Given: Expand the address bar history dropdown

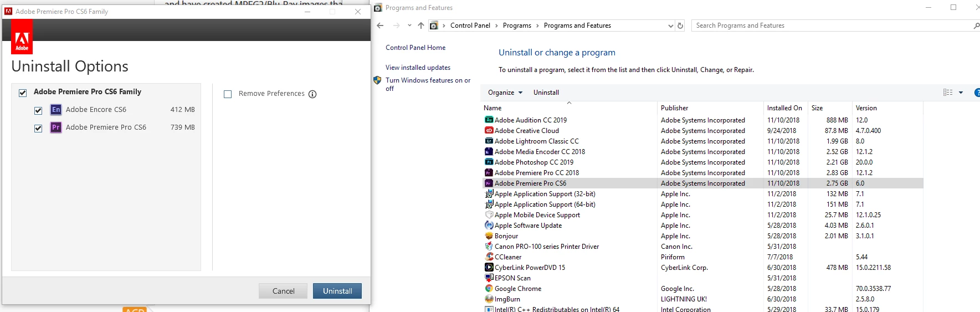Looking at the screenshot, I should click(671, 25).
